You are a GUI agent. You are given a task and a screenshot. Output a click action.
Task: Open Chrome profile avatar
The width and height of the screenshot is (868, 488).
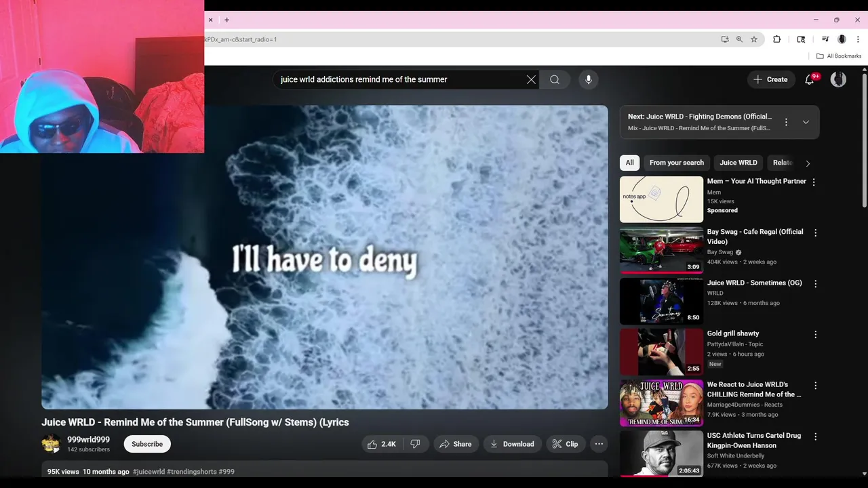point(842,39)
